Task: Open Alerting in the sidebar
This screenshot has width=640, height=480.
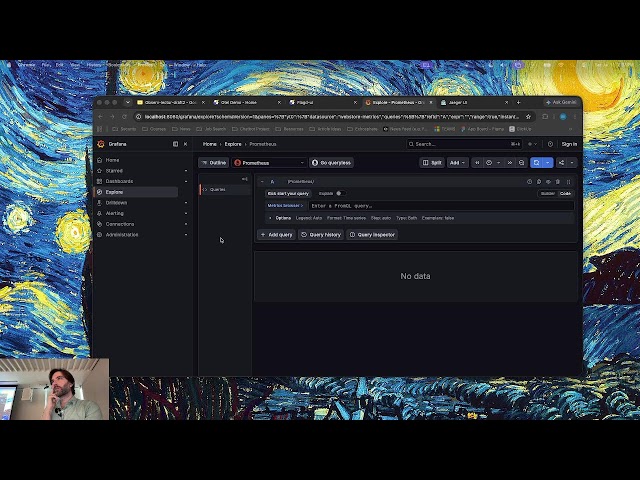Action: [115, 213]
